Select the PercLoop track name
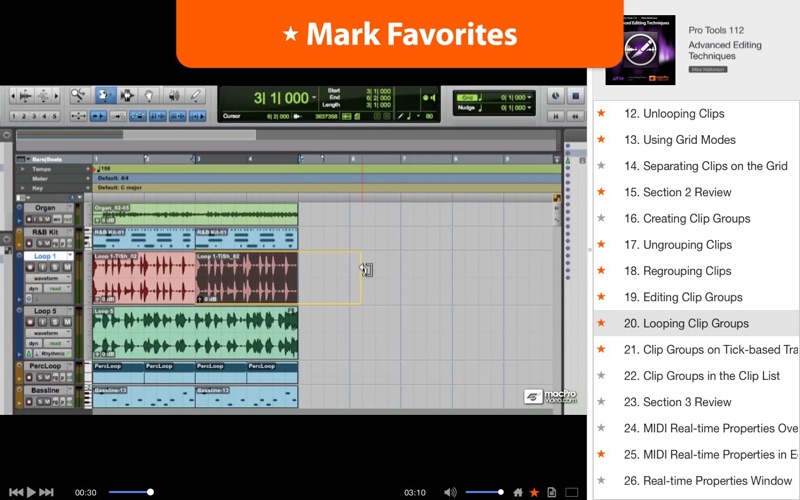This screenshot has width=800, height=500. pos(45,366)
